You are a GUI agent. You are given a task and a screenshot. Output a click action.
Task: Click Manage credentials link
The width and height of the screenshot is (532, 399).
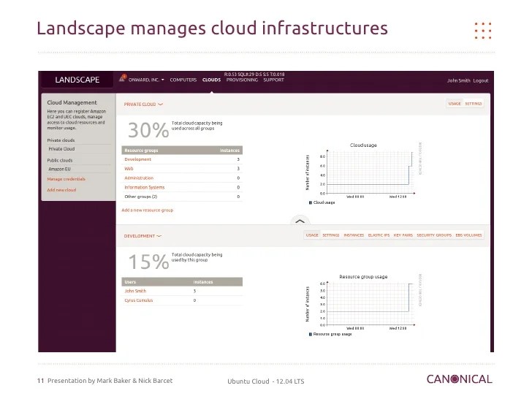pos(66,179)
